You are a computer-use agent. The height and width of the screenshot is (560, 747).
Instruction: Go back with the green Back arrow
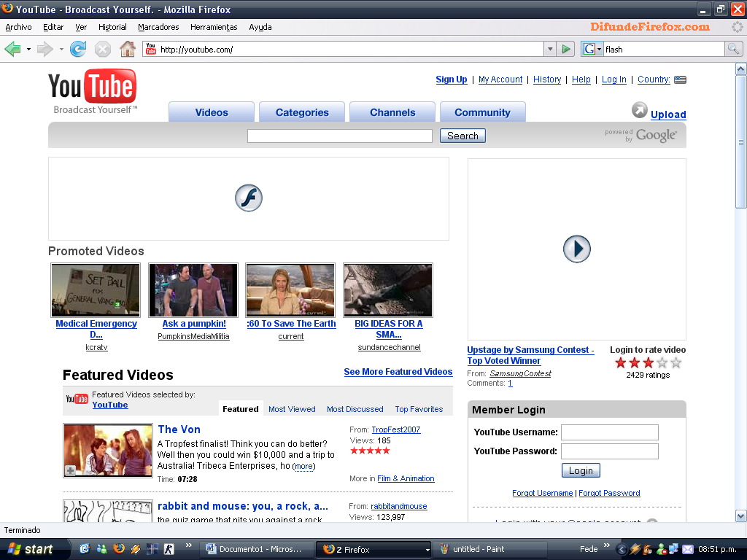(13, 49)
